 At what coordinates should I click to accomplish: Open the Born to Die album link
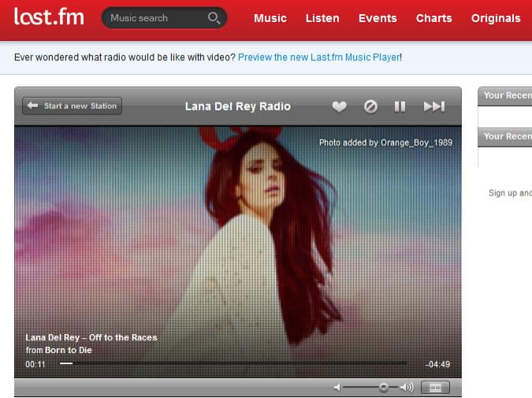point(68,350)
